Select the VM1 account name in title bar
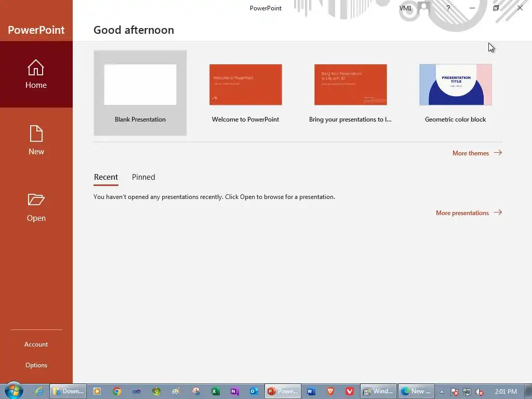This screenshot has height=399, width=532. pyautogui.click(x=405, y=8)
